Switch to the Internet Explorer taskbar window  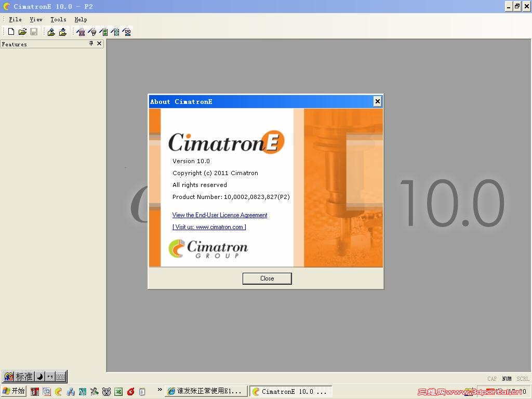[x=206, y=391]
